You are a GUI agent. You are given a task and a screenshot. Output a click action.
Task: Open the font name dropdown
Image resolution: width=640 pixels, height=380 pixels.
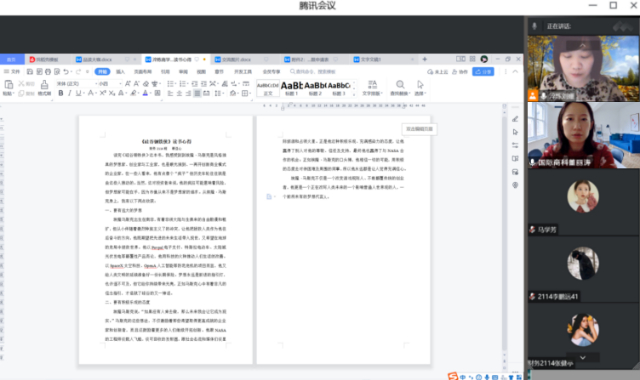95,84
